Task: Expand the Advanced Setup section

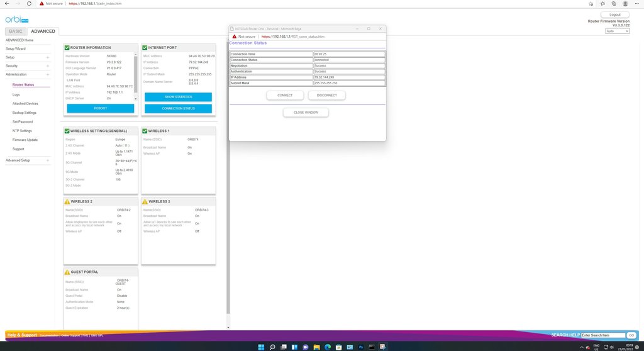Action: click(x=48, y=160)
